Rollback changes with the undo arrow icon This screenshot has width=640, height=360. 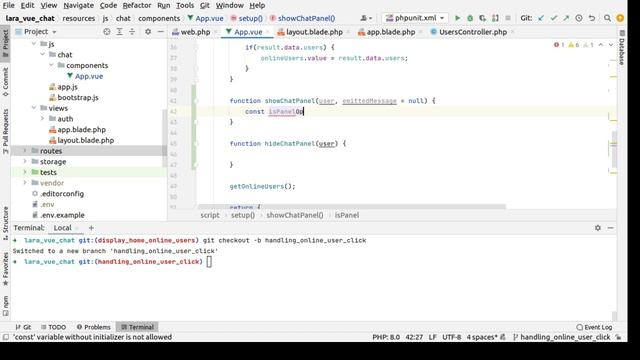point(591,18)
